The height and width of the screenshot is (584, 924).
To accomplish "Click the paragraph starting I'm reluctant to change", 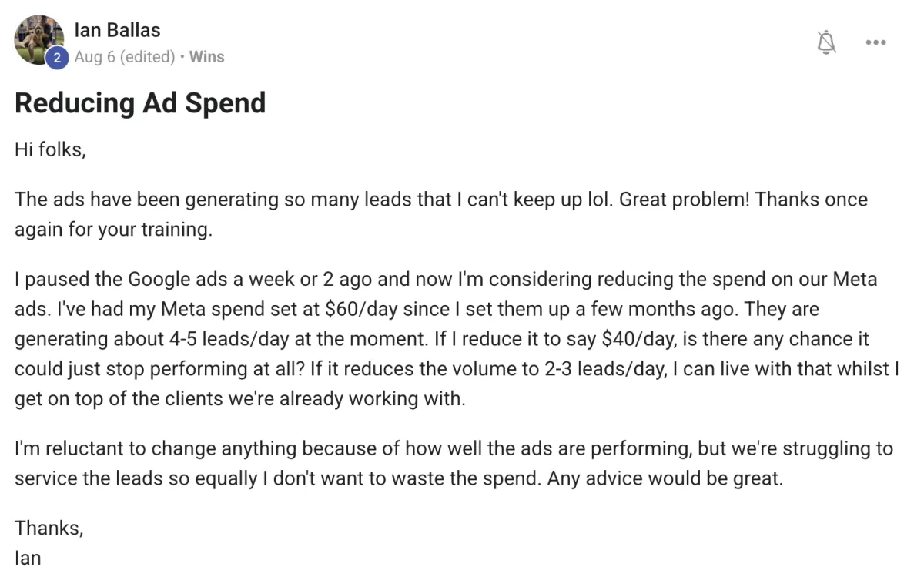I will click(x=454, y=464).
